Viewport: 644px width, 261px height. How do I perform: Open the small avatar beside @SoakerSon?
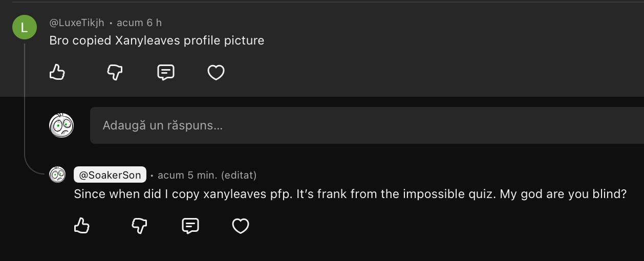pos(57,175)
